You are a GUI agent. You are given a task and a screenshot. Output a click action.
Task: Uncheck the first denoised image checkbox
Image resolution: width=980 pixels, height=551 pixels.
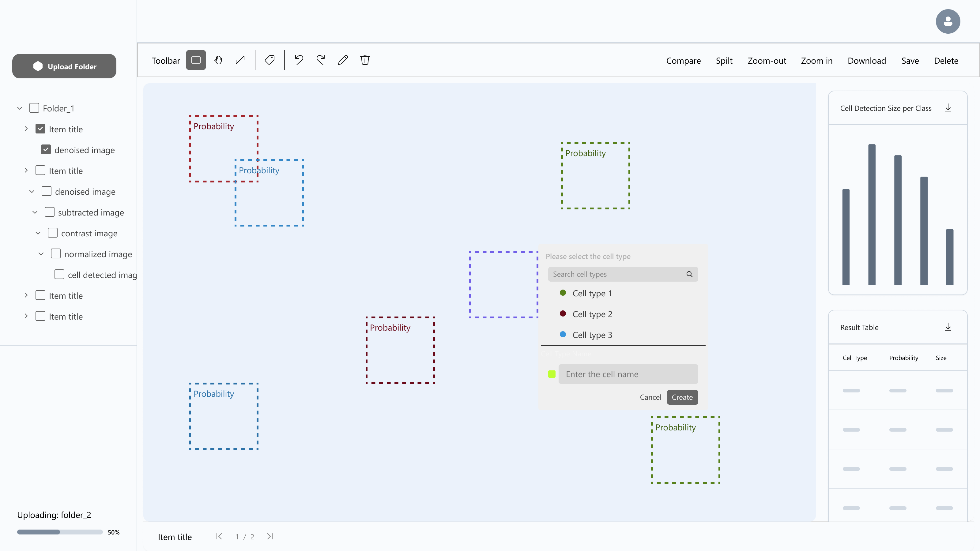pos(46,150)
